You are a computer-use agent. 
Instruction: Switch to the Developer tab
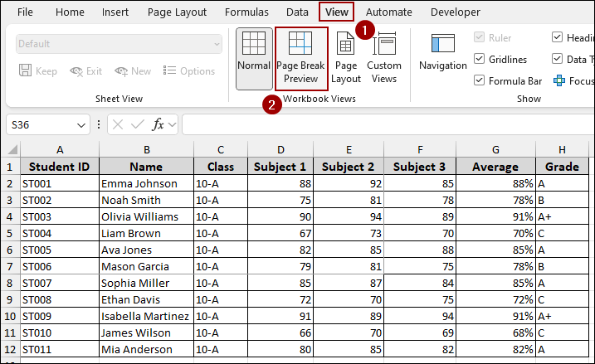point(455,12)
